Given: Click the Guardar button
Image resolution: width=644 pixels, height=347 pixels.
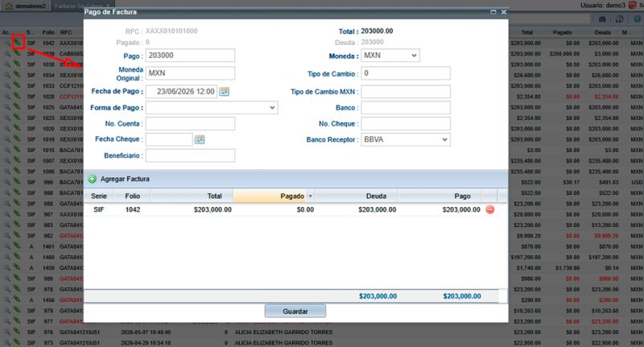Looking at the screenshot, I should click(295, 312).
